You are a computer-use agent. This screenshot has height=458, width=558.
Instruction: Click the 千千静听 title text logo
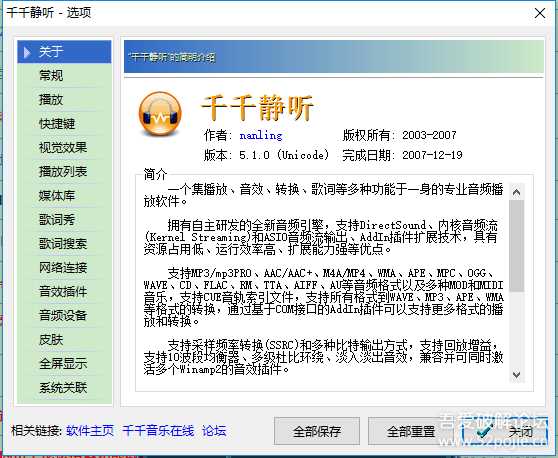point(258,108)
